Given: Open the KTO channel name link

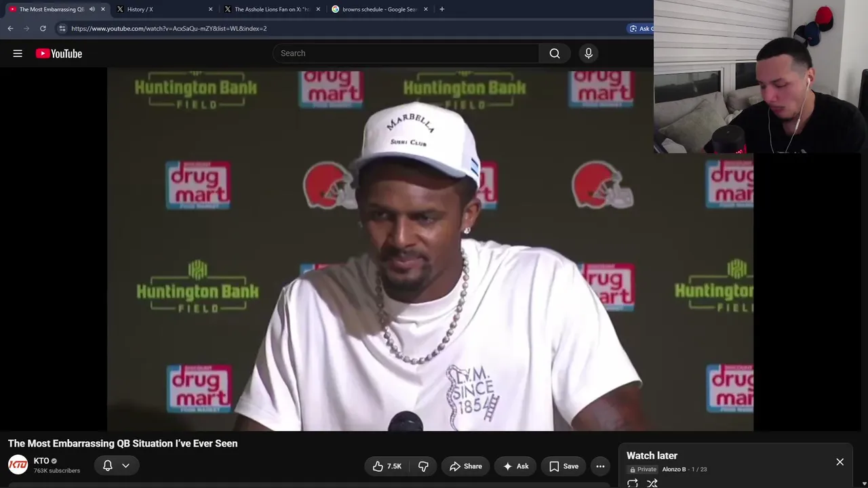Looking at the screenshot, I should pos(41,461).
